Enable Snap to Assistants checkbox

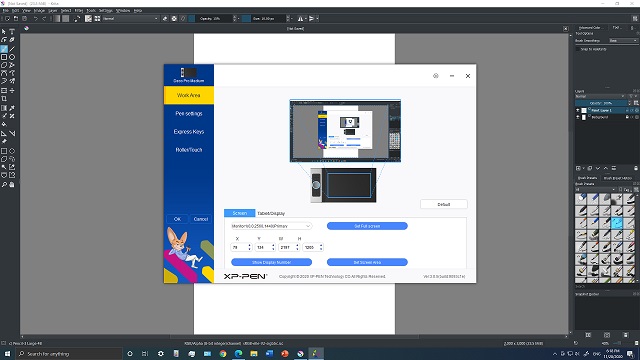[x=578, y=49]
